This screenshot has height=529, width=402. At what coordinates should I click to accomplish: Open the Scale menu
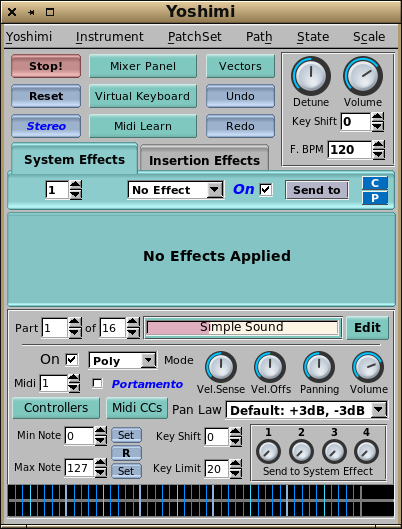369,36
